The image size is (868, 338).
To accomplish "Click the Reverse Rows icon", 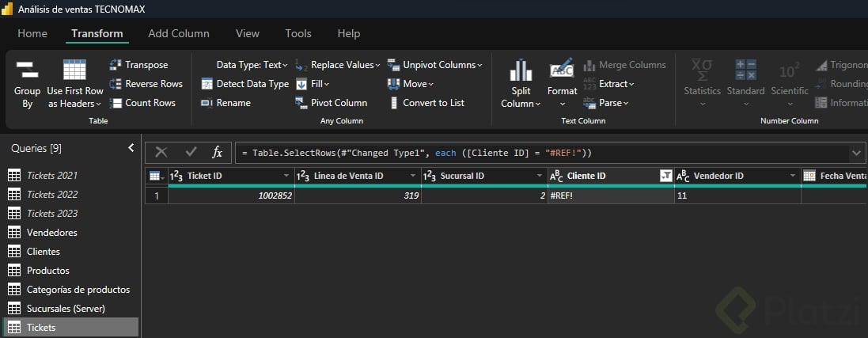I will pos(116,84).
